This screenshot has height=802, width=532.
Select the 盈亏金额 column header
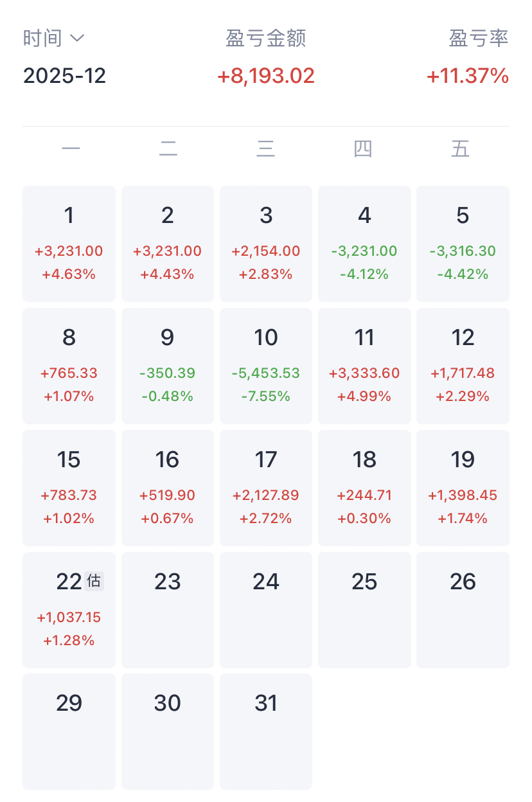tap(265, 39)
